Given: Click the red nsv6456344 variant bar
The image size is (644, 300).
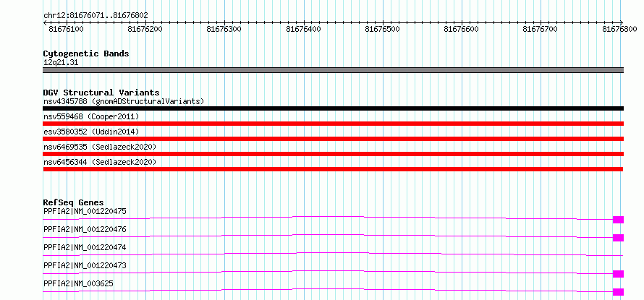Looking at the screenshot, I should tap(333, 169).
